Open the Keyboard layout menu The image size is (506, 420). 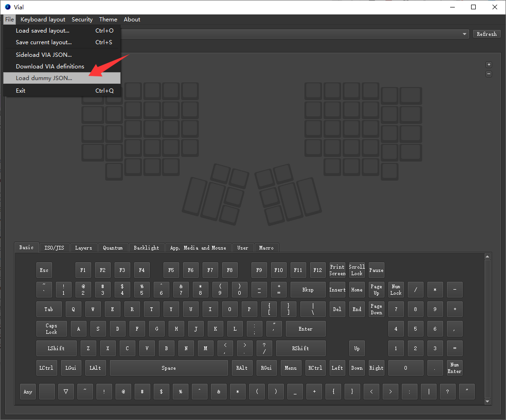point(43,20)
